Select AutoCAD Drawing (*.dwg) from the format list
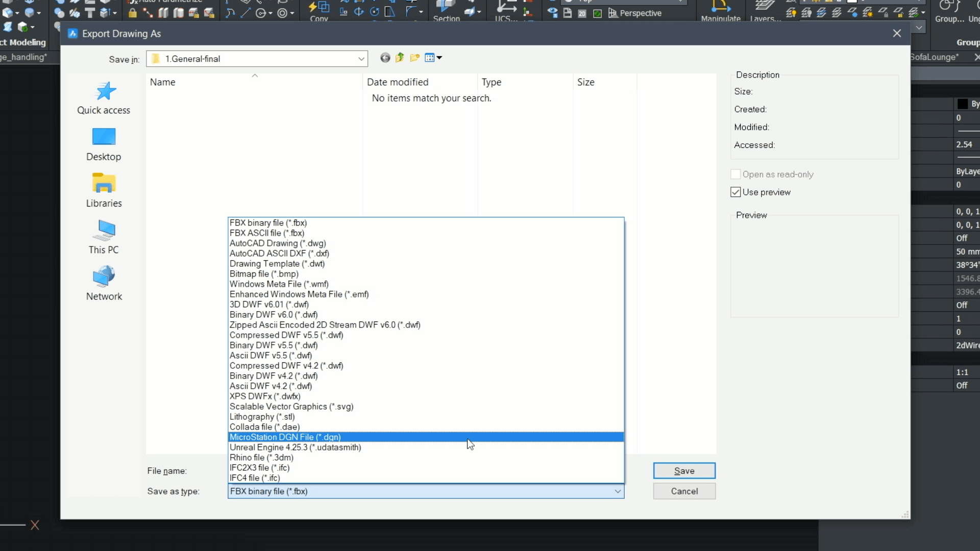 click(x=278, y=243)
